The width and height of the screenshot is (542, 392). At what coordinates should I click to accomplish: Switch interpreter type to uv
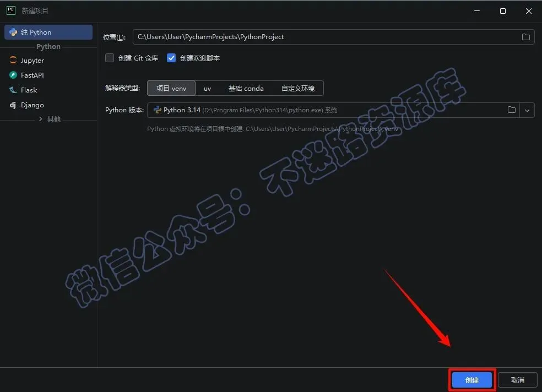(207, 89)
